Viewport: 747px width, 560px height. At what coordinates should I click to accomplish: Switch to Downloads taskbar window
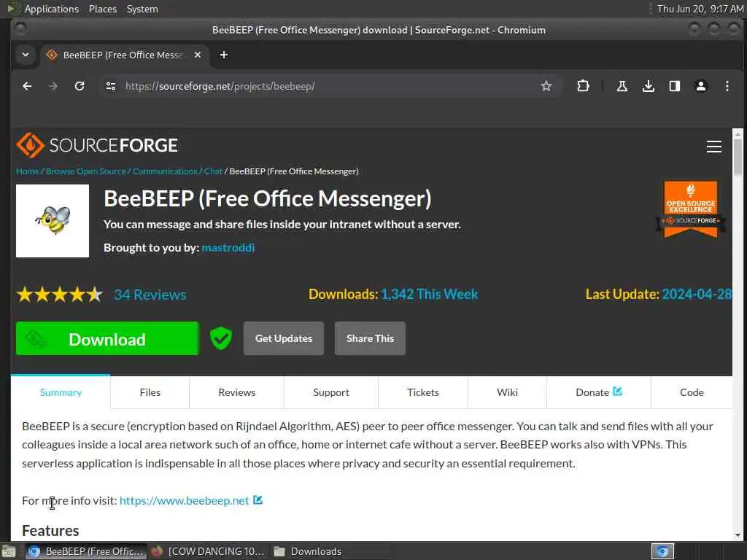(330, 551)
